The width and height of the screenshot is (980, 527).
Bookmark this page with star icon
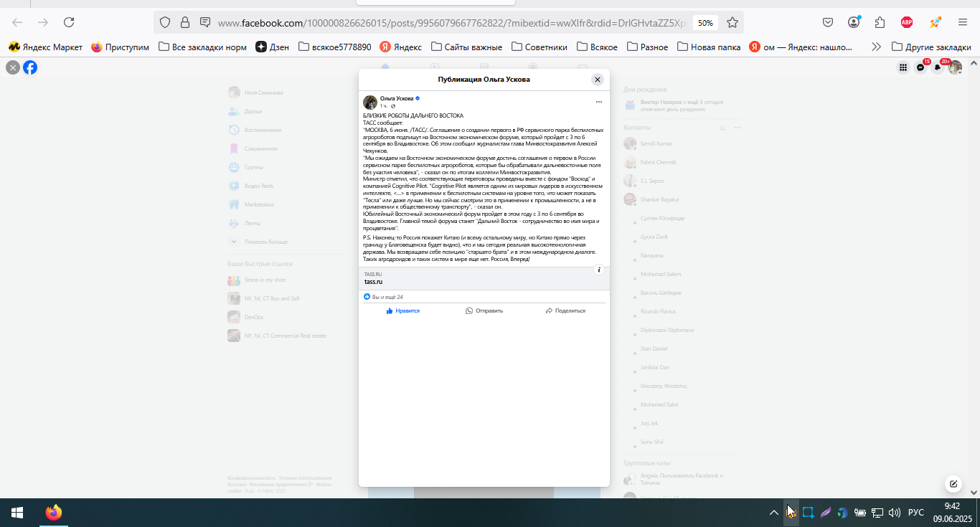click(732, 22)
